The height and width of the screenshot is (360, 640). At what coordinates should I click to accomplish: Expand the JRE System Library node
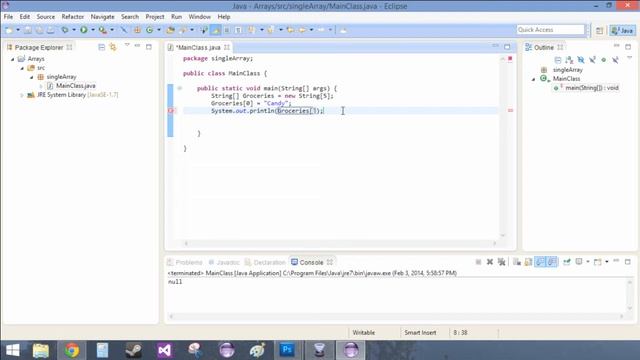[22, 95]
